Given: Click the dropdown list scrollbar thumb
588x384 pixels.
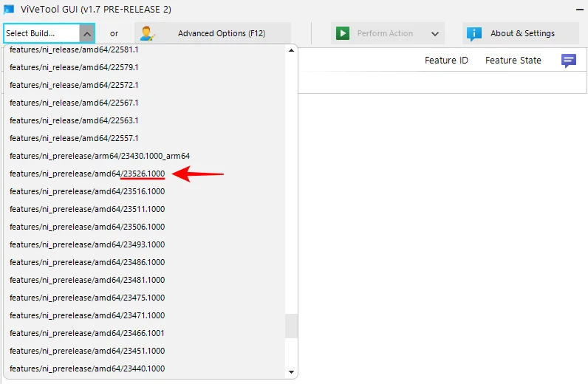Looking at the screenshot, I should click(291, 326).
